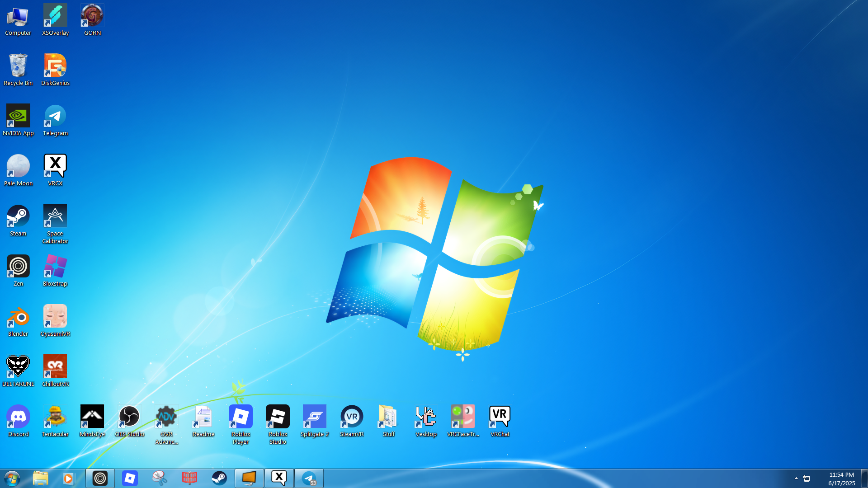
Task: Select Zen browser desktop icon
Action: point(18,271)
